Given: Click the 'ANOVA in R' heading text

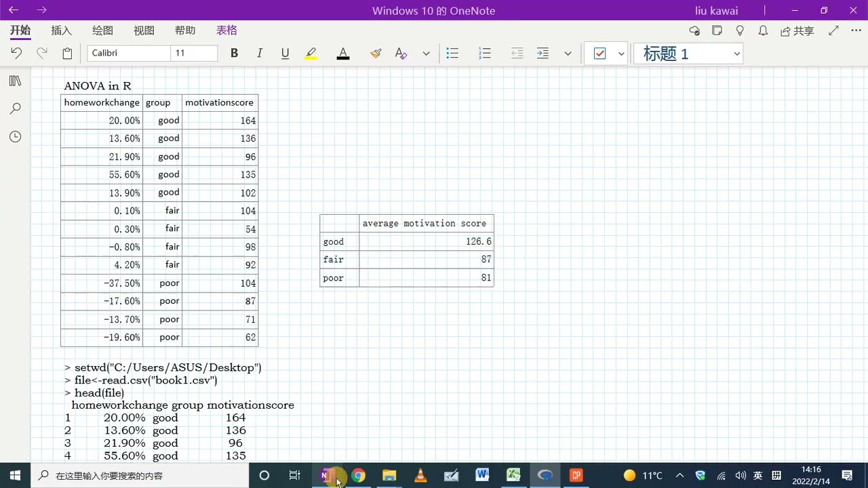Looking at the screenshot, I should point(98,86).
